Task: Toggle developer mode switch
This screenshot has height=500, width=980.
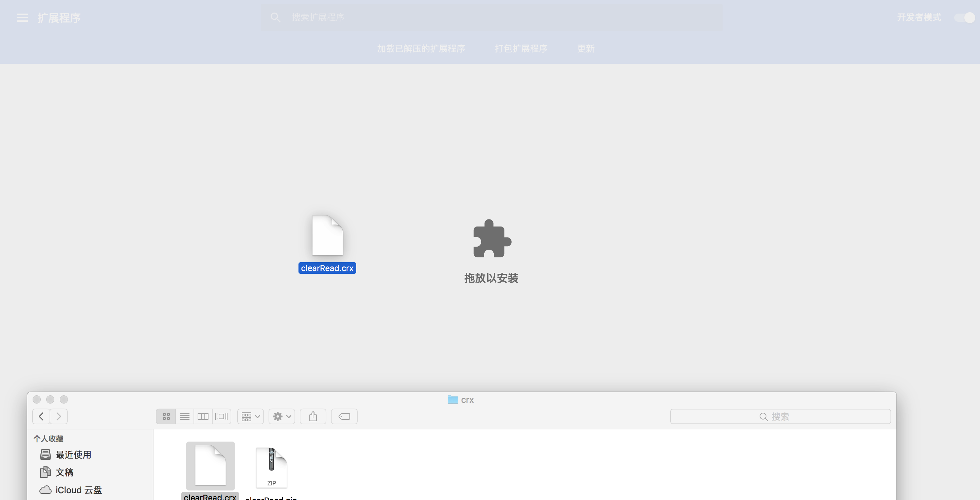Action: (965, 18)
